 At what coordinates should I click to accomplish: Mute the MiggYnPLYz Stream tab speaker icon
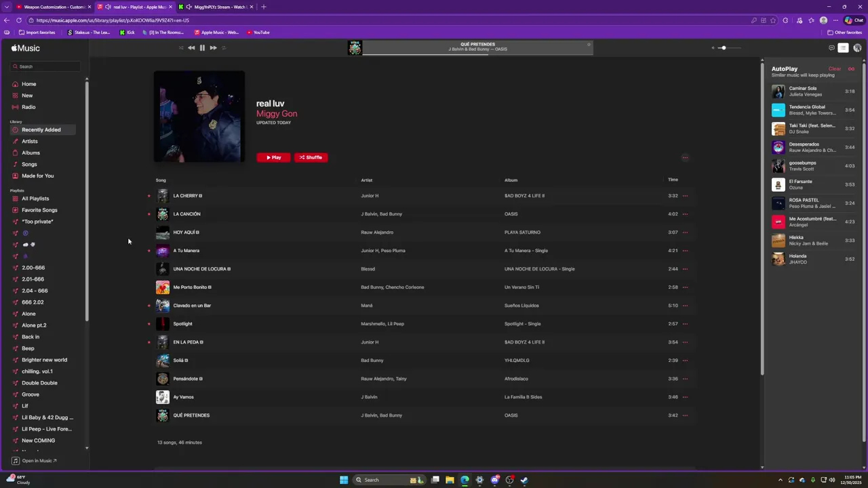189,7
